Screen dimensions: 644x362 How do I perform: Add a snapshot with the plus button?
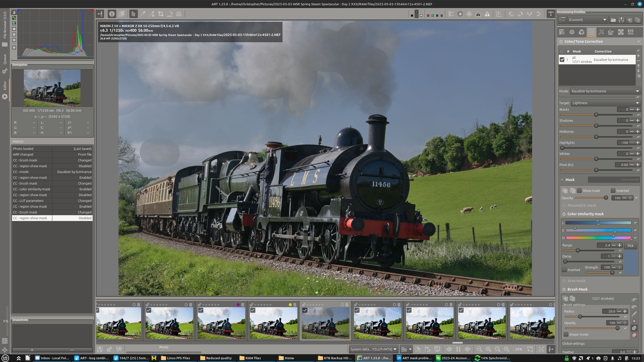coord(32,350)
